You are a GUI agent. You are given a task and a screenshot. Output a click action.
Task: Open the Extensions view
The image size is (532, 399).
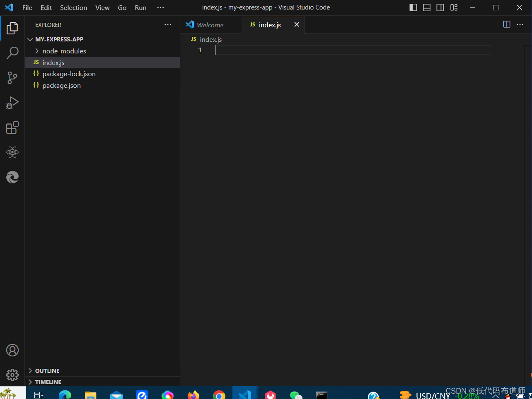click(x=12, y=127)
